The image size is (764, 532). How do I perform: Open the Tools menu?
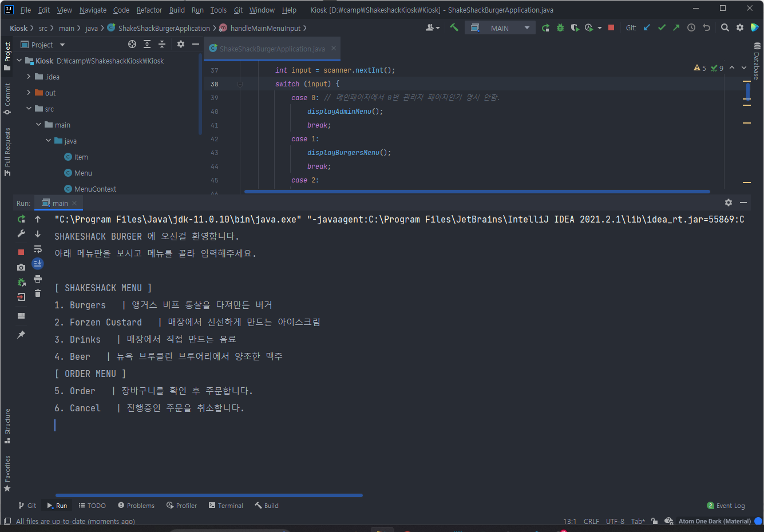tap(218, 10)
